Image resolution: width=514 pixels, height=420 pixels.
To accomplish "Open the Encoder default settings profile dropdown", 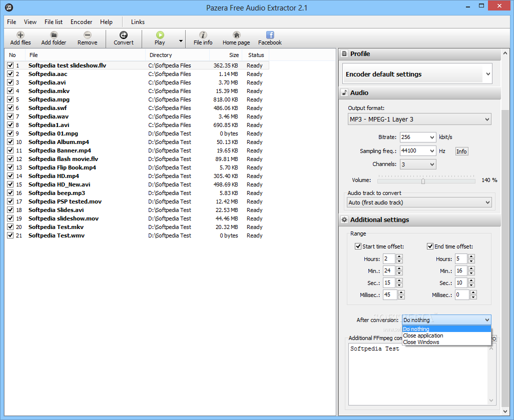I will [x=488, y=74].
